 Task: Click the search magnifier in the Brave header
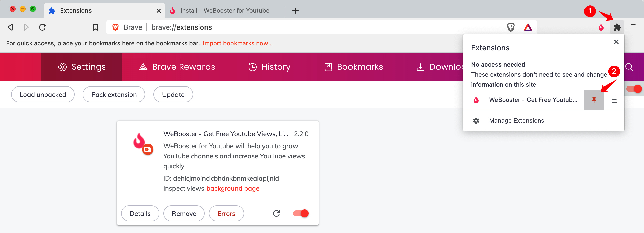[629, 67]
